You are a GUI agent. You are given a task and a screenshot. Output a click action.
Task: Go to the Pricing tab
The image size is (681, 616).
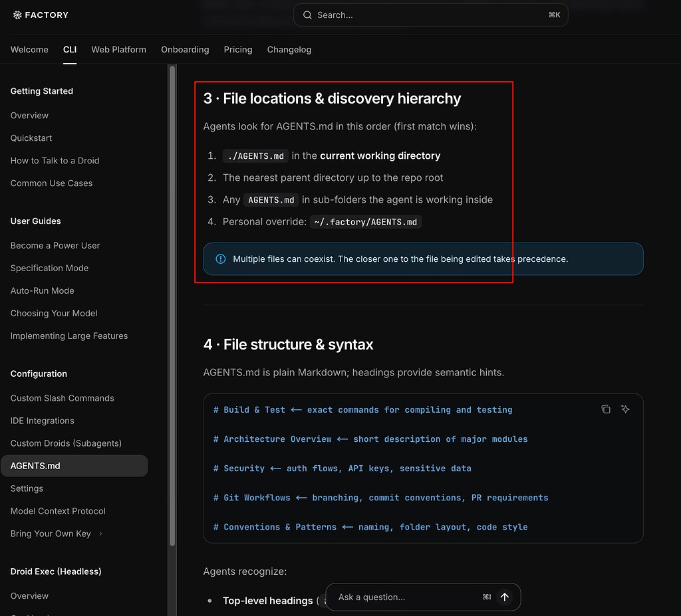(x=238, y=49)
